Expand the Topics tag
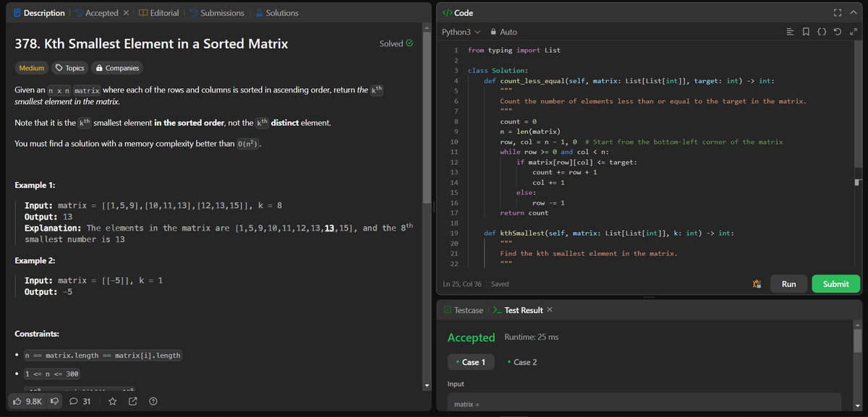 tap(70, 68)
